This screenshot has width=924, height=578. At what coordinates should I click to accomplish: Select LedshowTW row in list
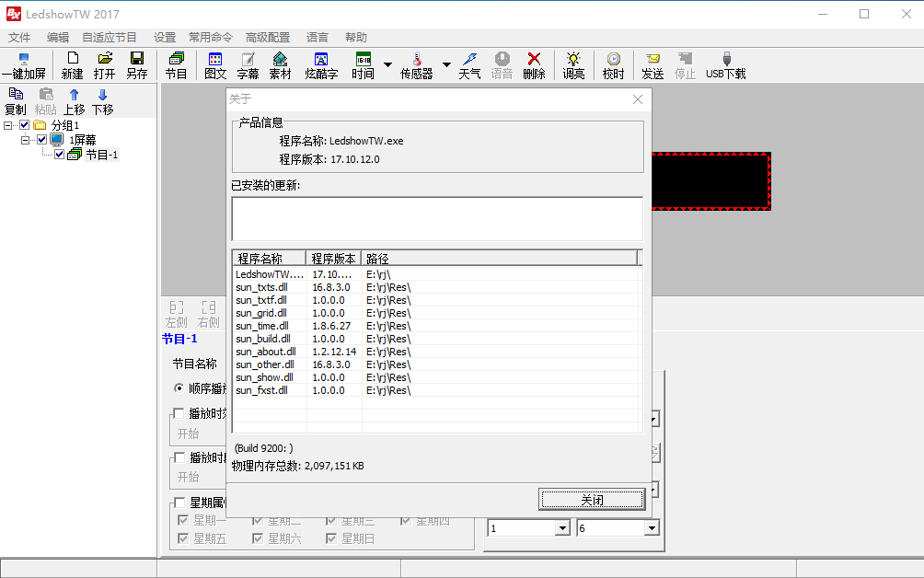(x=436, y=274)
